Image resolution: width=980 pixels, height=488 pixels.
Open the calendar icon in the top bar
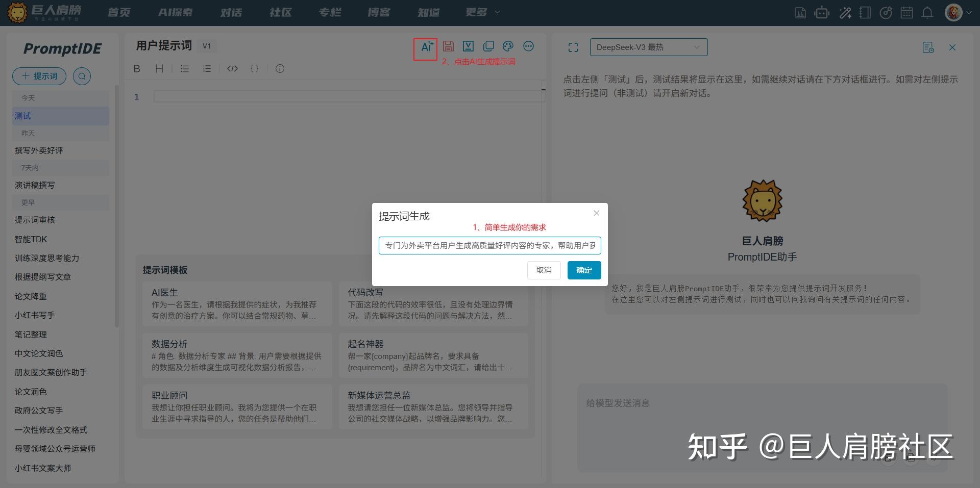pos(907,13)
